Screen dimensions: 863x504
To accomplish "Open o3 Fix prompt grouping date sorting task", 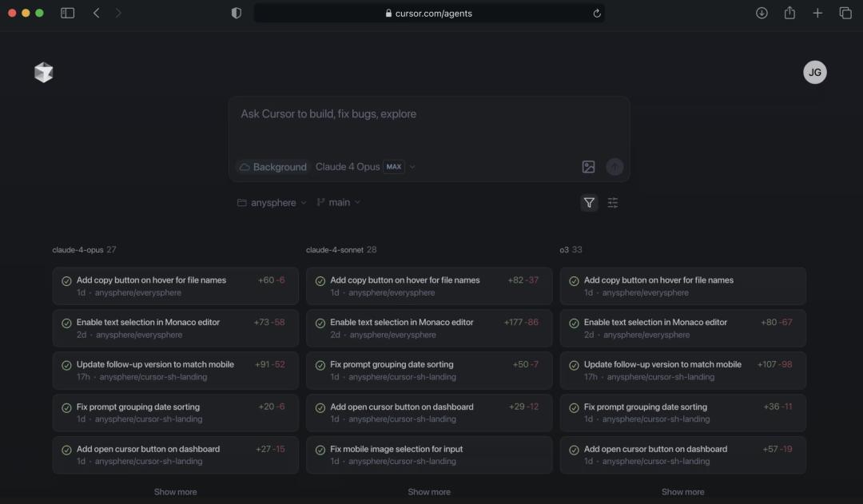I will click(x=683, y=413).
